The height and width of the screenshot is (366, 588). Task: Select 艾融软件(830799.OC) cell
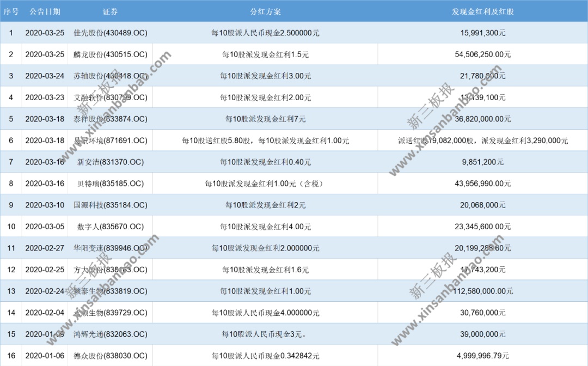tap(110, 97)
